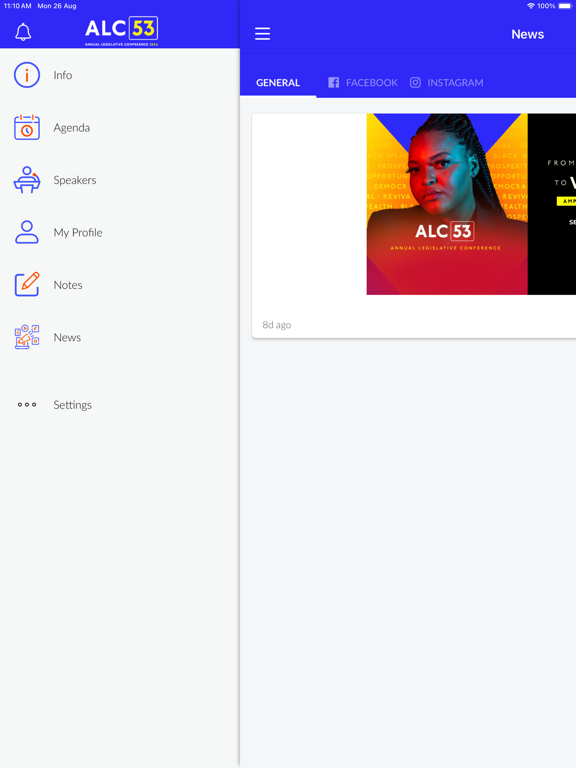Open notifications bell icon

23,32
